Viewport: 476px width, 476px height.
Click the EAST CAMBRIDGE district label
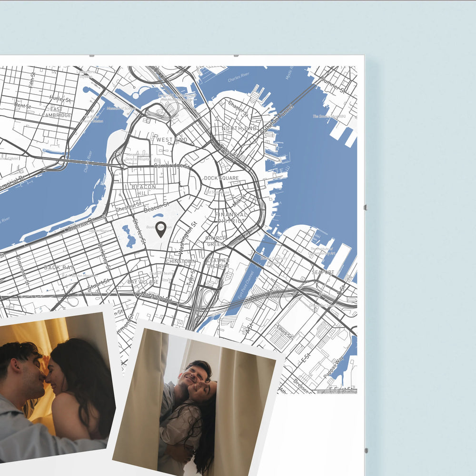[x=56, y=112]
